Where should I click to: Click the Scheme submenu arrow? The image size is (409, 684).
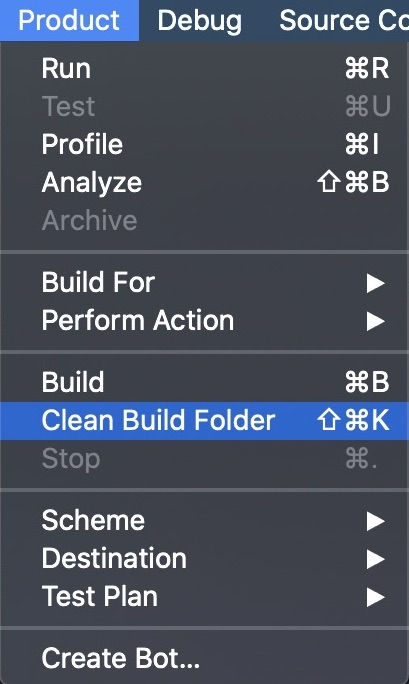coord(375,521)
